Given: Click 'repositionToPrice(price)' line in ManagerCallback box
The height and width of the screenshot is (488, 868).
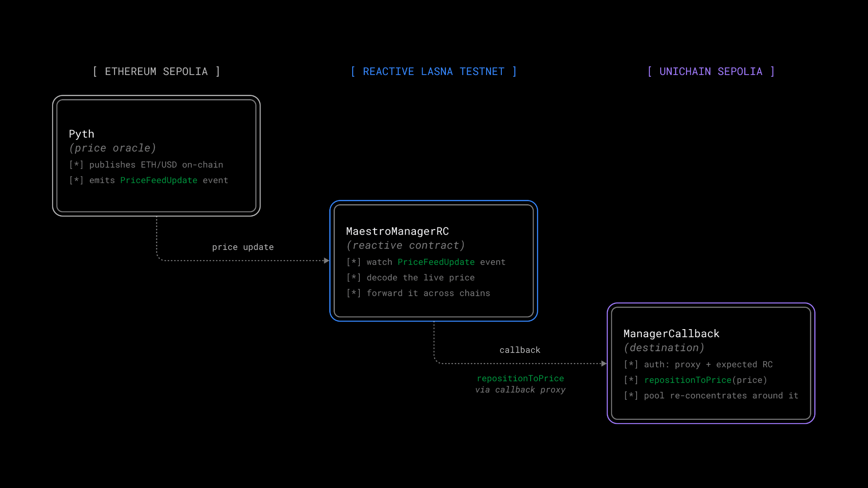Looking at the screenshot, I should (x=696, y=380).
